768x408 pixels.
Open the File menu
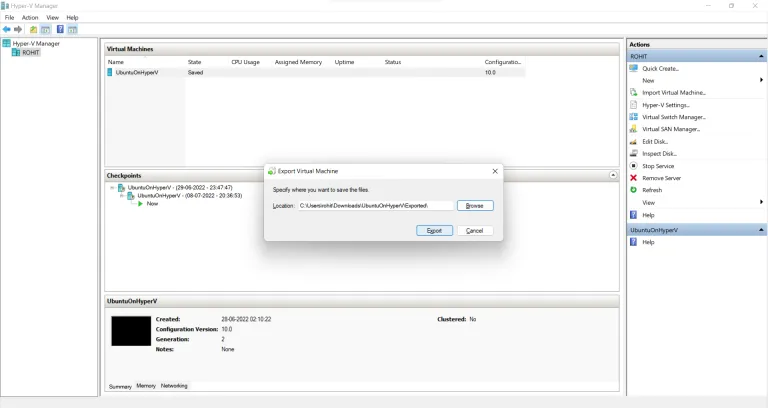pyautogui.click(x=9, y=18)
